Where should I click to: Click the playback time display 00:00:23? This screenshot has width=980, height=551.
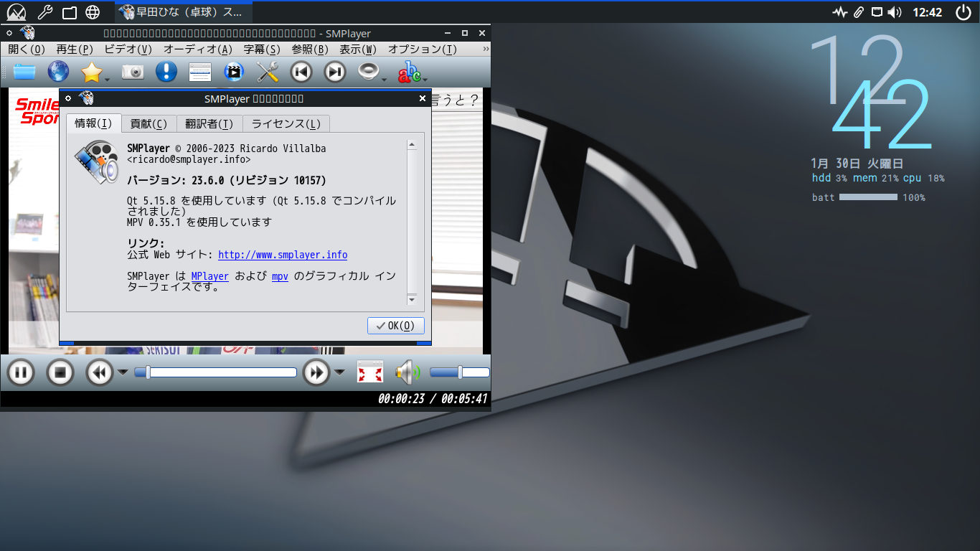401,399
